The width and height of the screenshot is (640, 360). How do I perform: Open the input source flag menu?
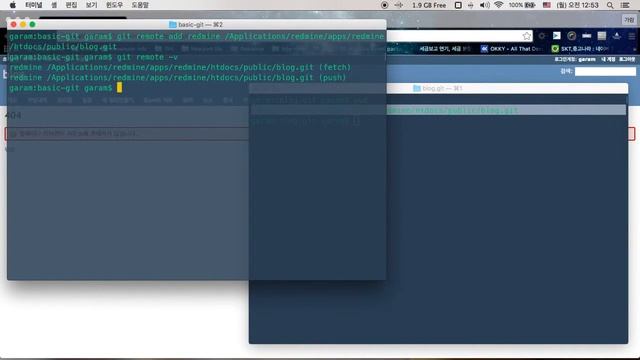click(547, 5)
